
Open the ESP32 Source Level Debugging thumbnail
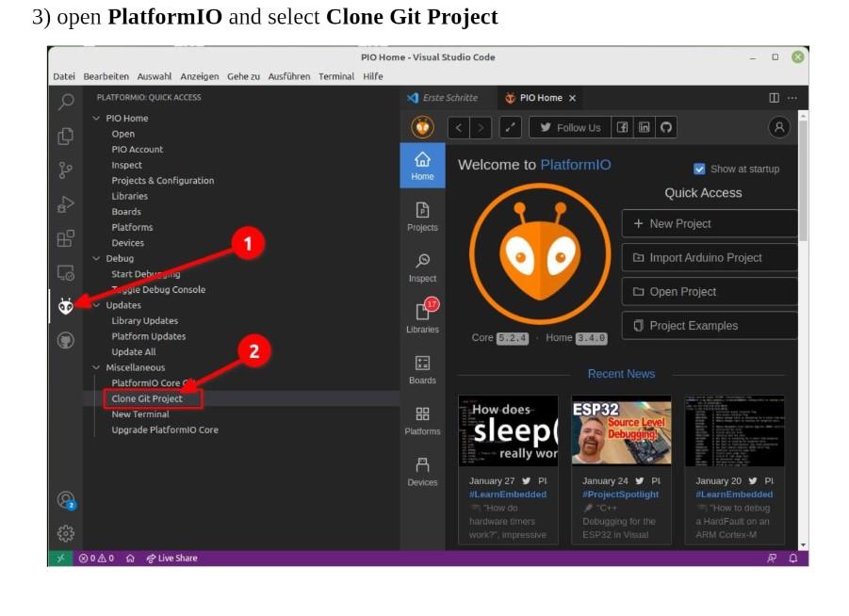coord(622,430)
